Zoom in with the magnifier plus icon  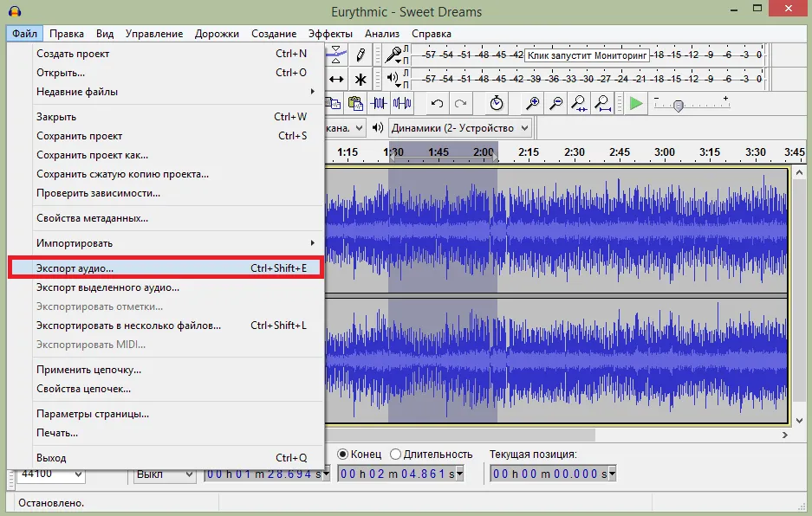tap(532, 104)
